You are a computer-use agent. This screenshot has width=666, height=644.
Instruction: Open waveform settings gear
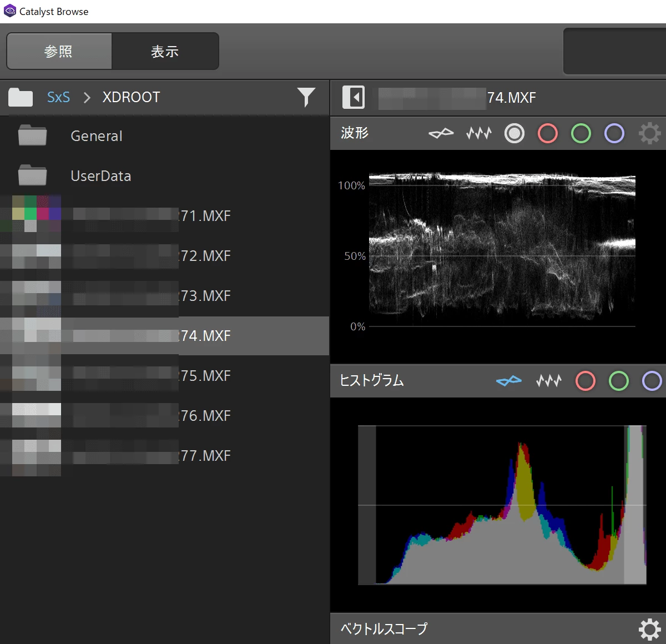click(649, 133)
